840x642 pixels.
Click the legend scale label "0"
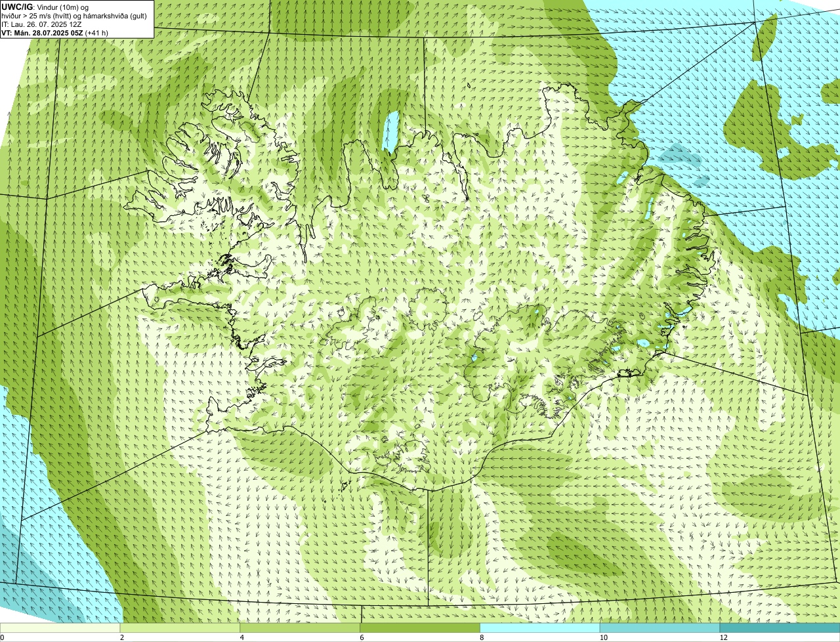[3, 637]
